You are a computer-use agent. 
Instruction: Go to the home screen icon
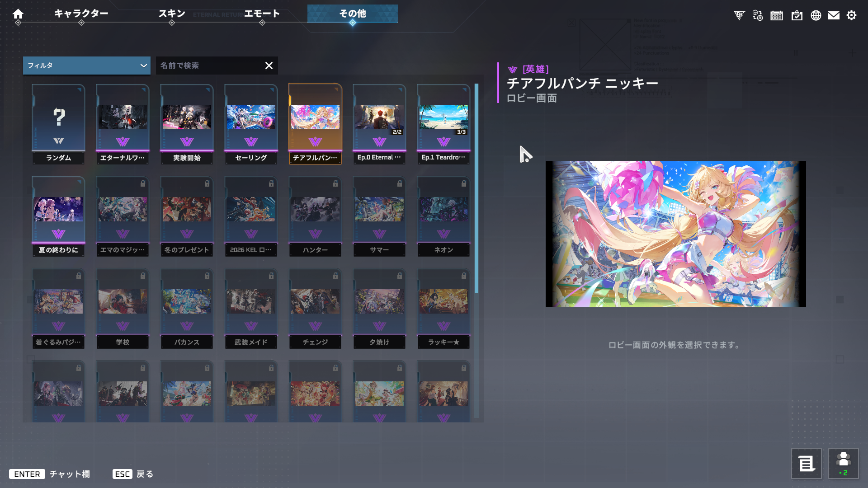[x=18, y=14]
